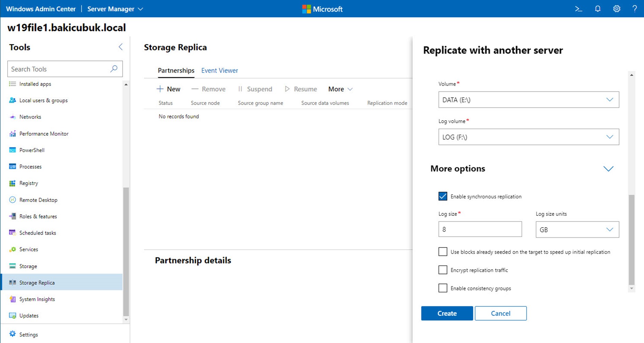Click replicate panel scrollbar thumb

tap(632, 240)
